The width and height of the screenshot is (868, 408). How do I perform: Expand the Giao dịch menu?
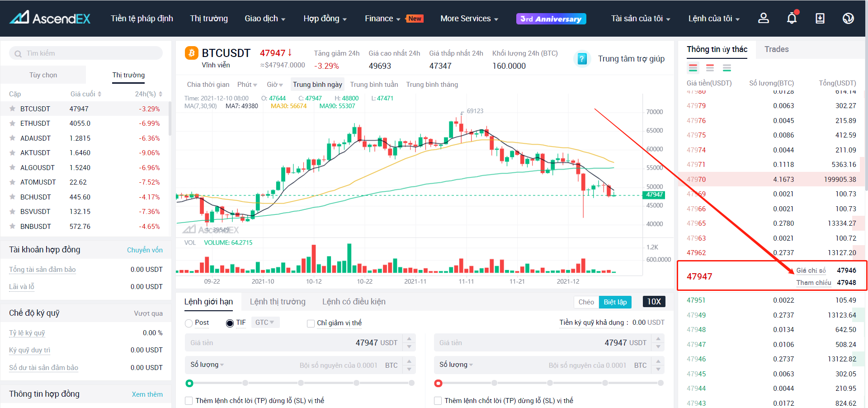pyautogui.click(x=265, y=19)
